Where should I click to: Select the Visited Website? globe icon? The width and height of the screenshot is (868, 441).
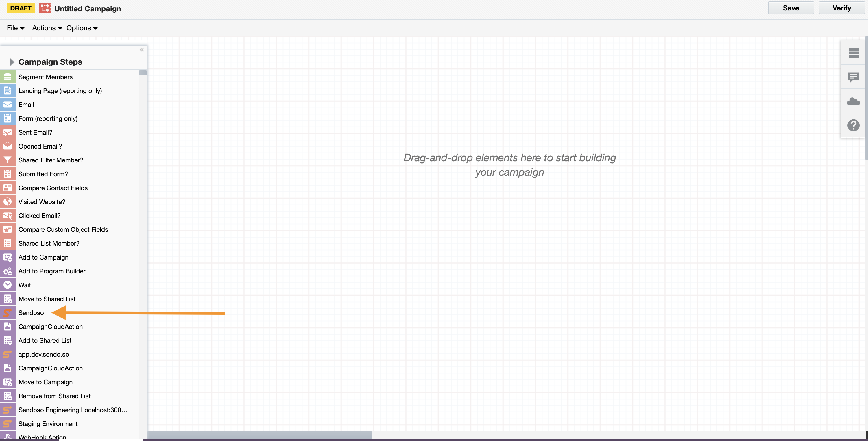pyautogui.click(x=8, y=201)
